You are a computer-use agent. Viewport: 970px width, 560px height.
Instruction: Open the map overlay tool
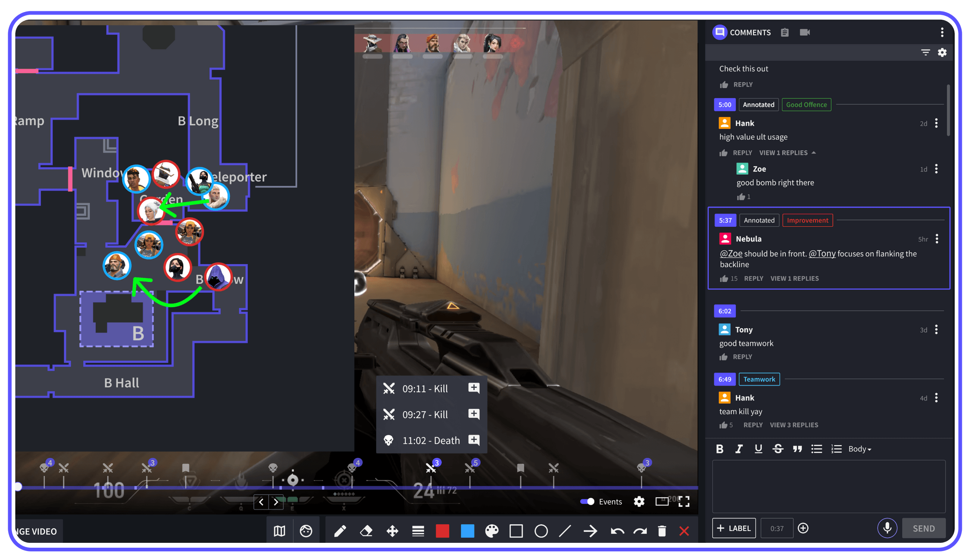pyautogui.click(x=279, y=531)
